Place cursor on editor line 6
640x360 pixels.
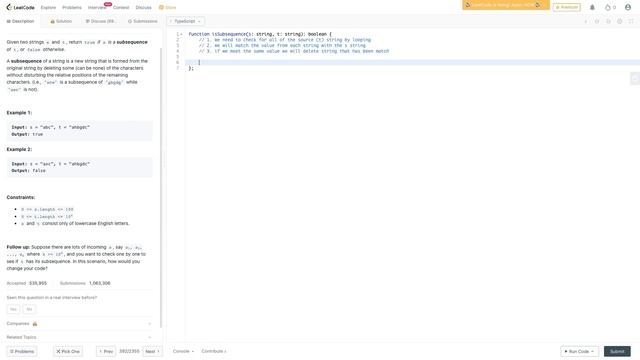coord(412,62)
